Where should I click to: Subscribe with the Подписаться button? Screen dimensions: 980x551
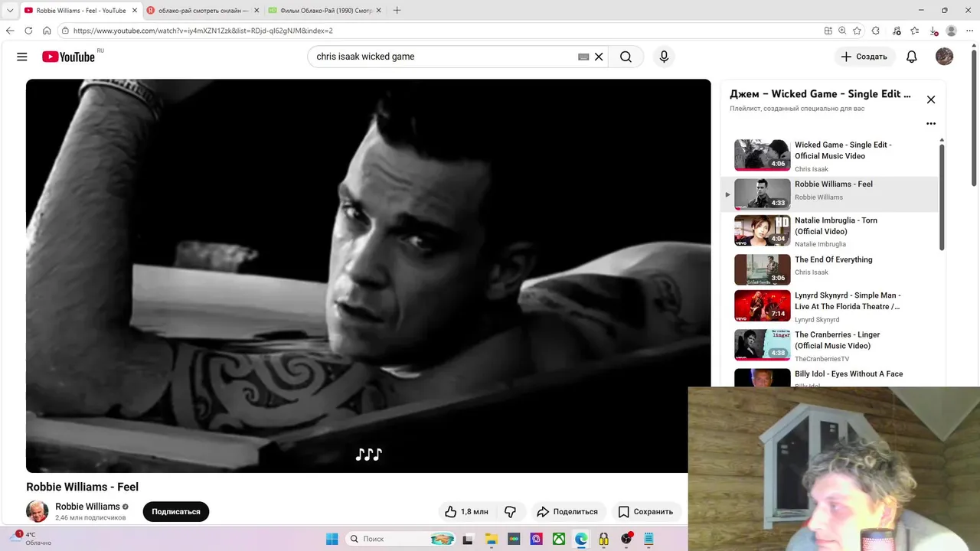[x=176, y=511]
